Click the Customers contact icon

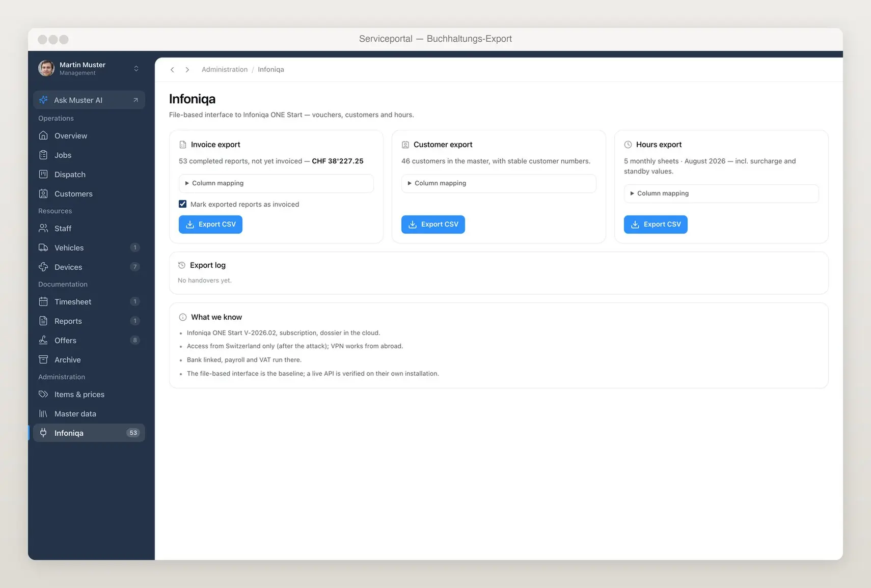(43, 193)
